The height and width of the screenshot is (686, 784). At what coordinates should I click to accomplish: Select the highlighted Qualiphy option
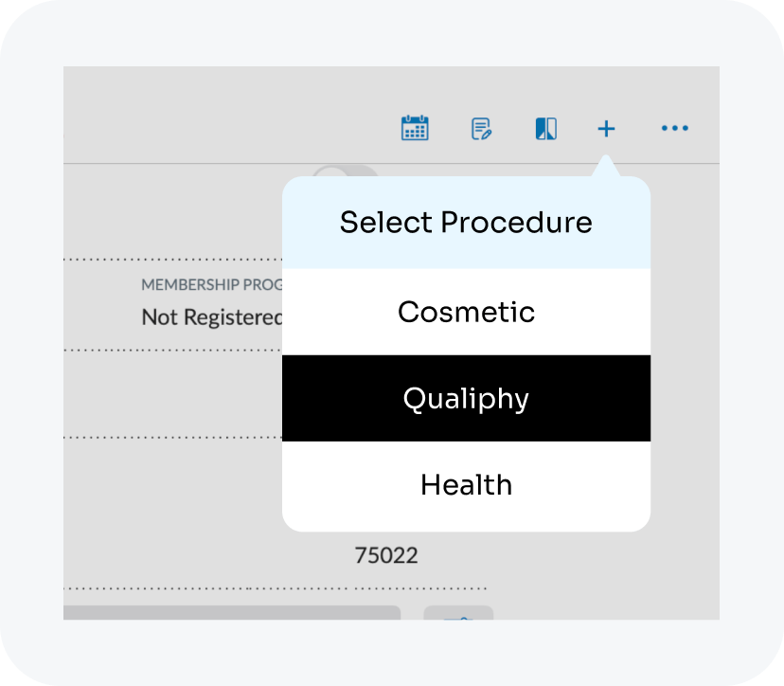point(466,398)
